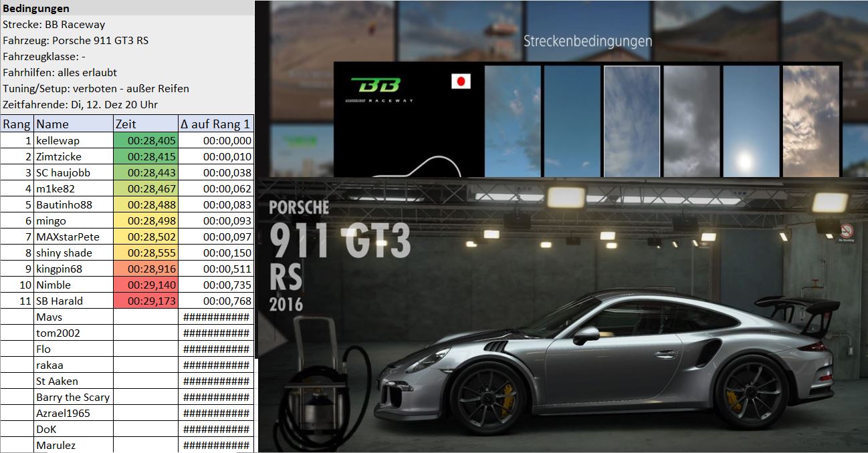Select the cell with name Nimble
This screenshot has width=868, height=453.
click(74, 285)
